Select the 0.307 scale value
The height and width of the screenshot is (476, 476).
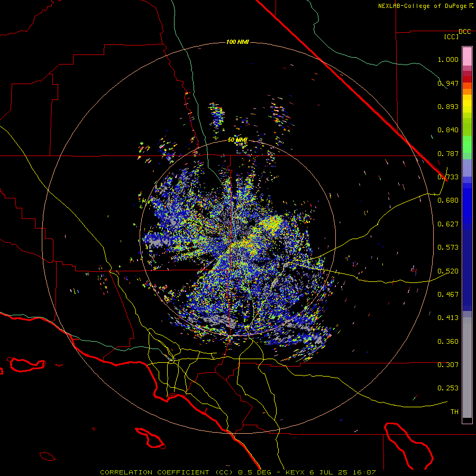[448, 365]
